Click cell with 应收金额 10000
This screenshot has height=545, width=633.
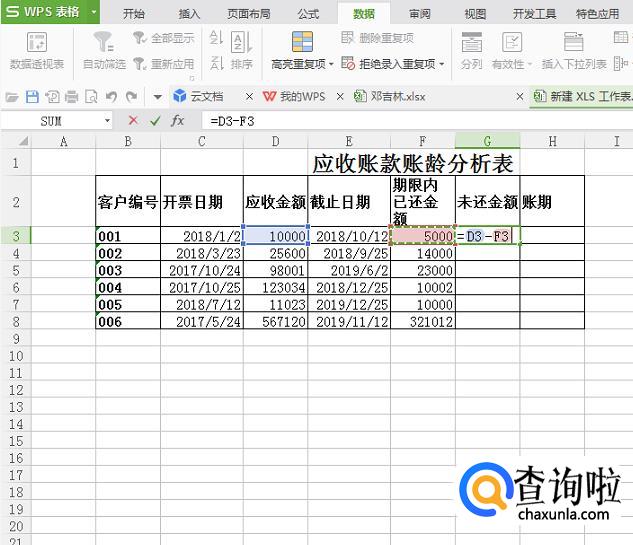[x=275, y=235]
